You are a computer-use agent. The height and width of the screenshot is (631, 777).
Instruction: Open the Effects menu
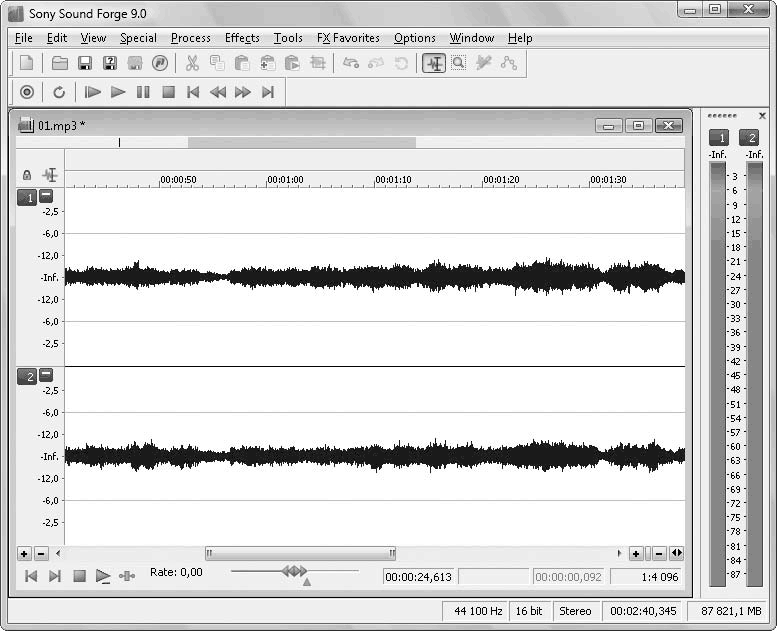click(x=242, y=38)
